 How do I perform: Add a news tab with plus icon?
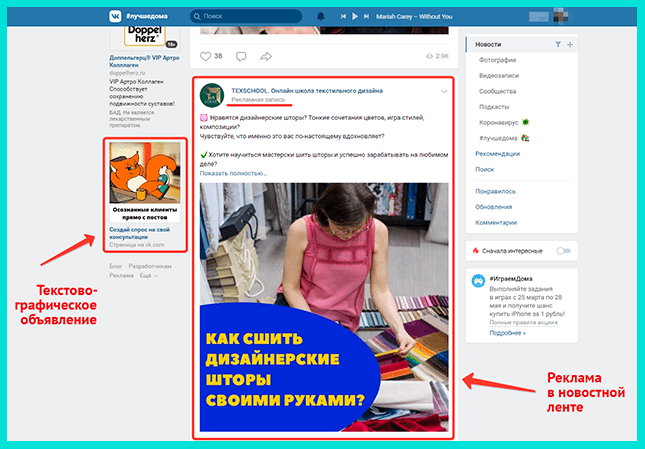(x=570, y=44)
